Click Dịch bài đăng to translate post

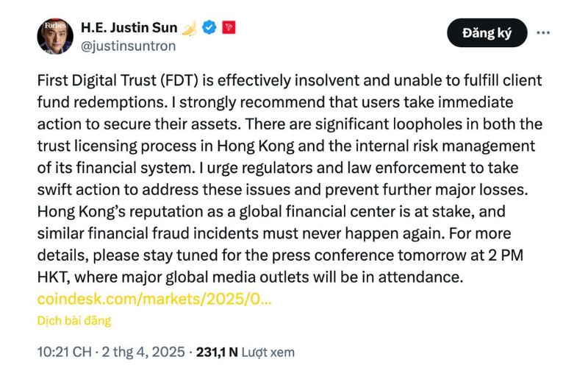[x=73, y=321]
